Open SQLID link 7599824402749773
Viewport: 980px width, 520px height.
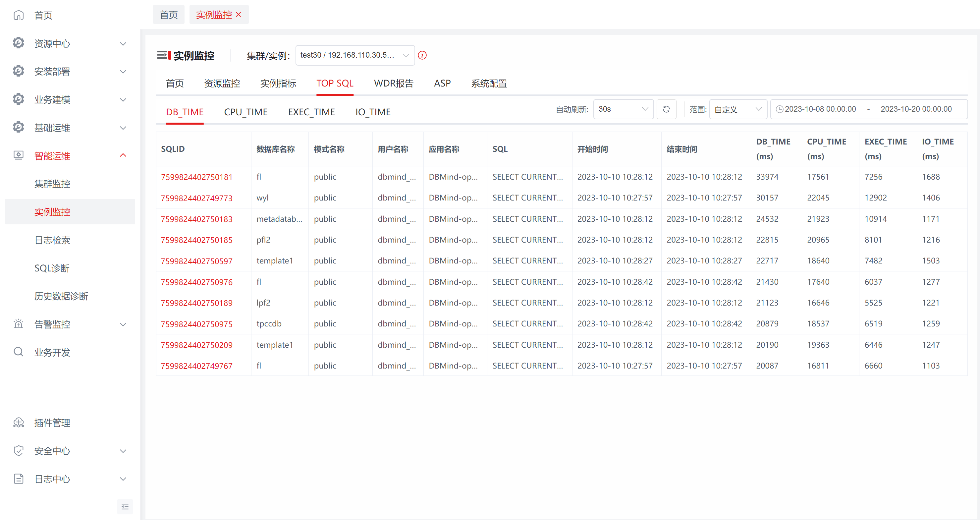tap(196, 198)
